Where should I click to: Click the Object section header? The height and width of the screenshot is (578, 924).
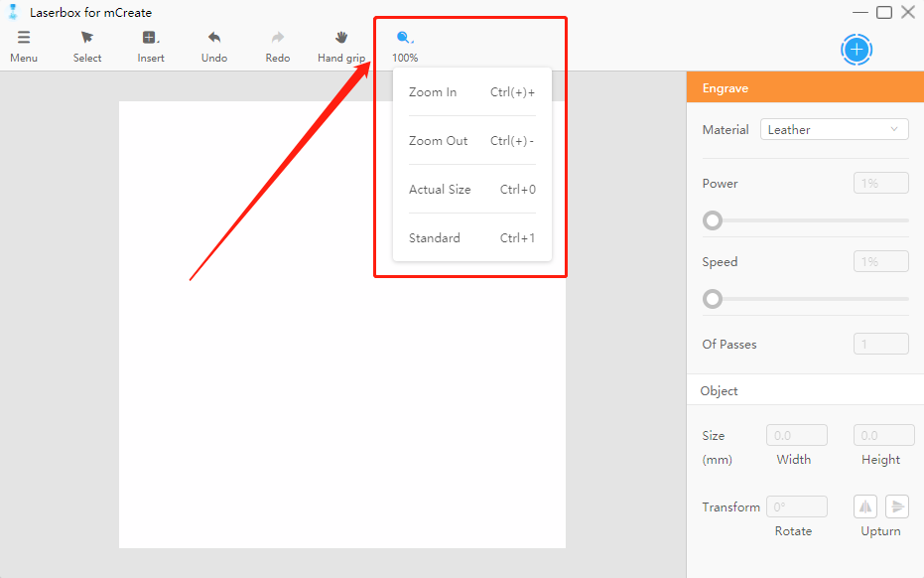tap(805, 390)
